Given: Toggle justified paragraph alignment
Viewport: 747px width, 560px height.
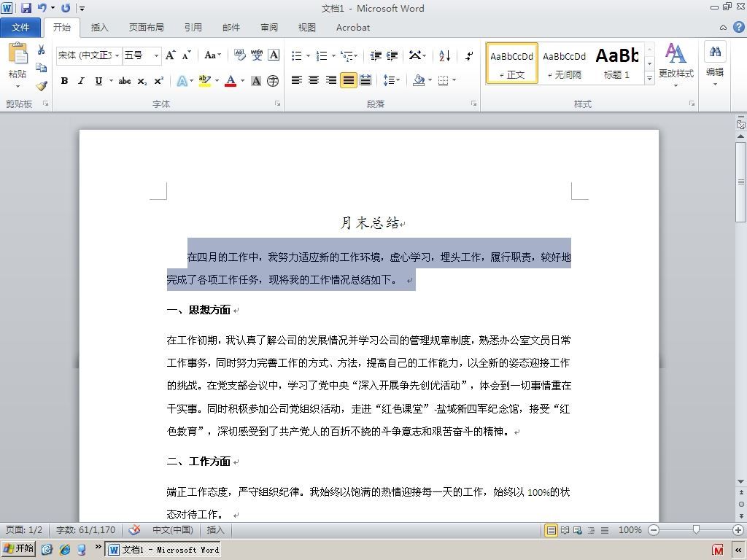Looking at the screenshot, I should coord(349,80).
